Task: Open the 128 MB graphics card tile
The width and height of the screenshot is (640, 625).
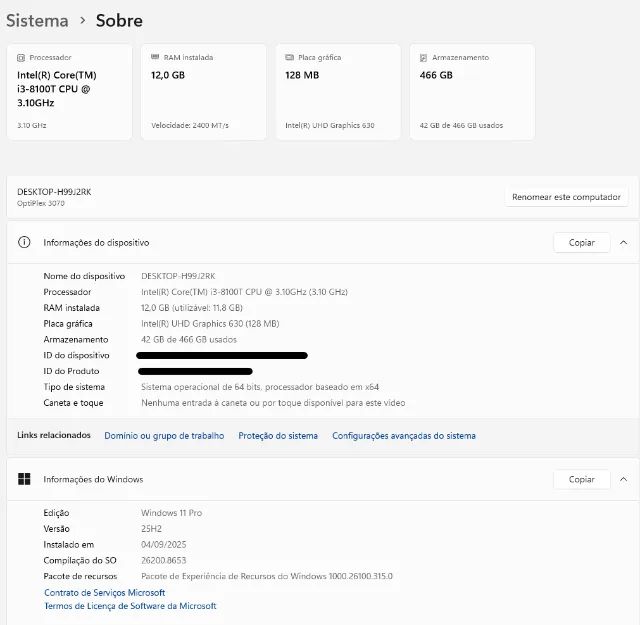Action: coord(338,92)
